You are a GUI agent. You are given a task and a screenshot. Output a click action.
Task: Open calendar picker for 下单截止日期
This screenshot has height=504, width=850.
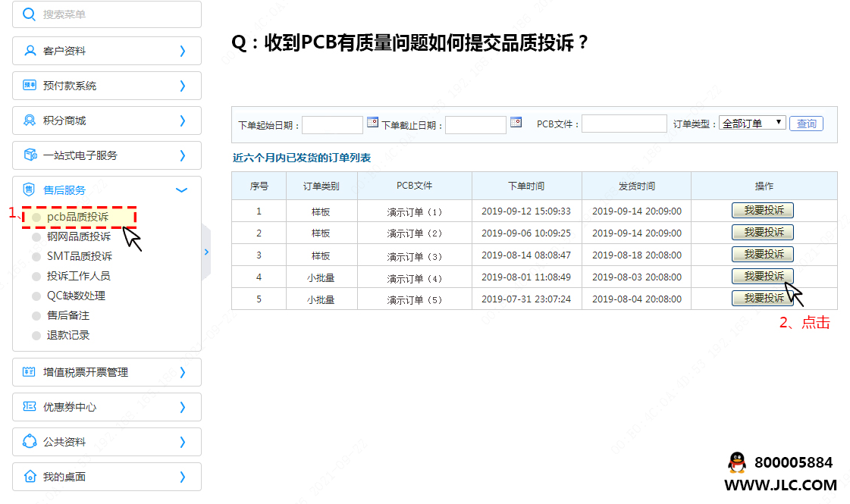coord(516,122)
